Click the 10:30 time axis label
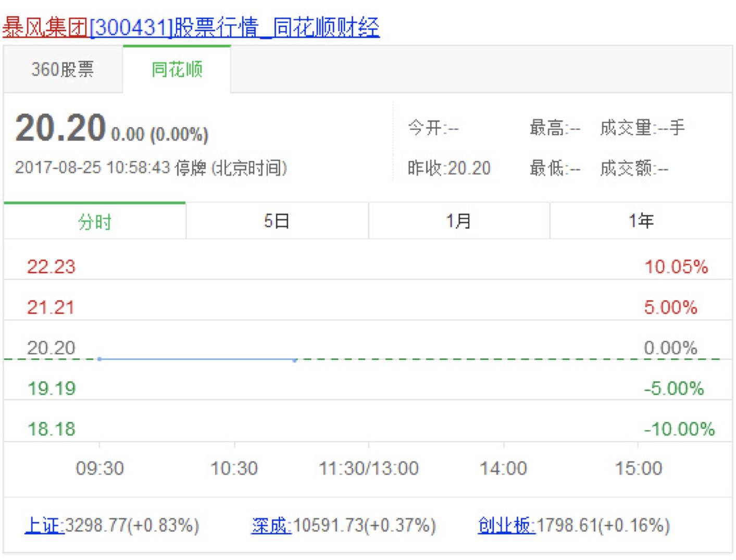 pos(234,468)
